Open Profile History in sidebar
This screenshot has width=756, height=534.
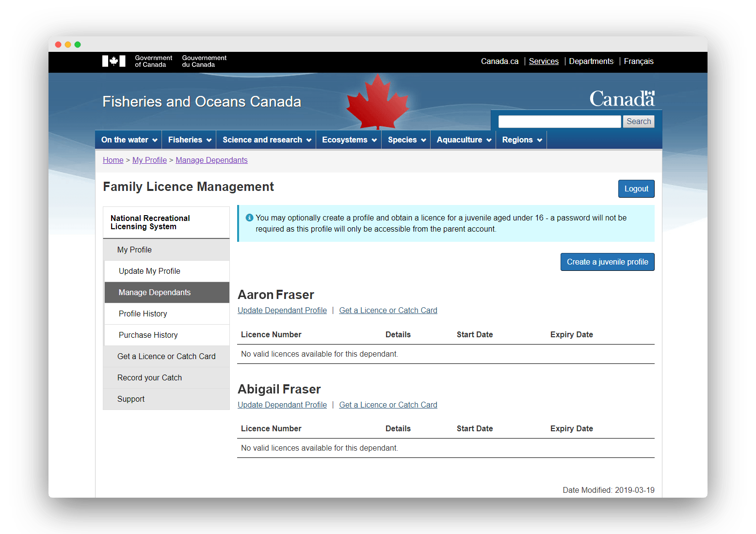click(x=167, y=314)
